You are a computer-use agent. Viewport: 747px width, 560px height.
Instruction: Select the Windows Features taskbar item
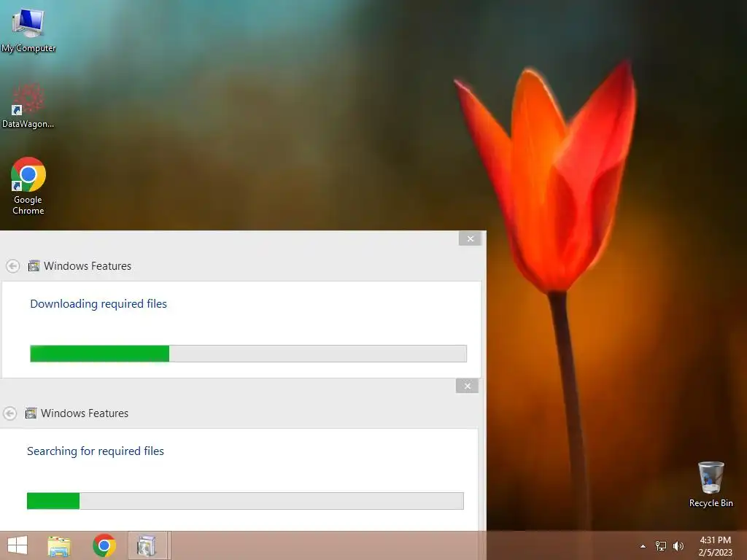tap(149, 545)
